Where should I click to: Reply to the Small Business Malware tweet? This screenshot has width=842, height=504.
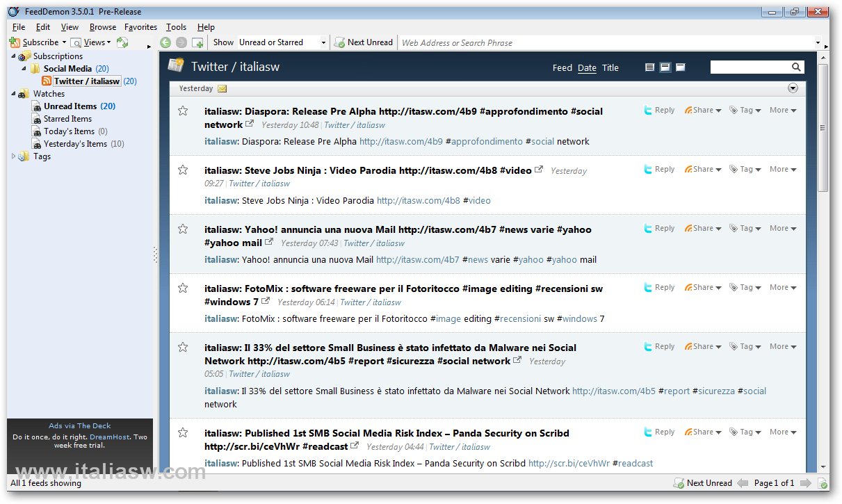(659, 346)
